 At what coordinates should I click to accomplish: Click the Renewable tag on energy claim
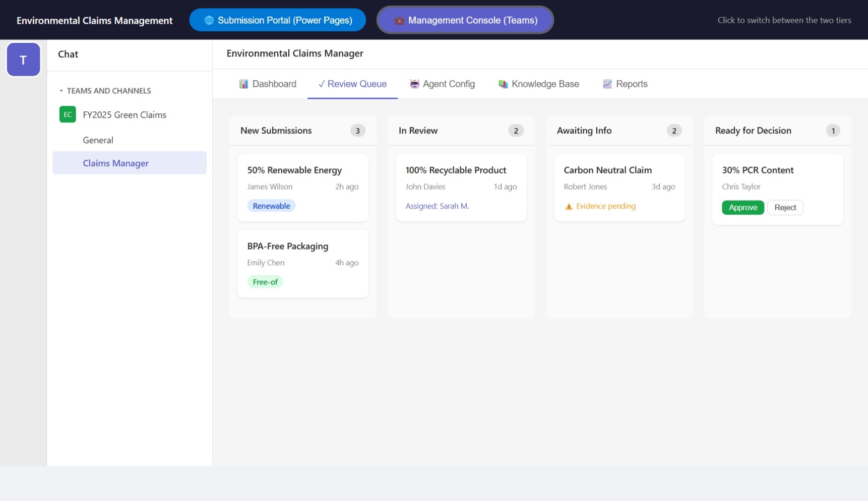coord(271,206)
